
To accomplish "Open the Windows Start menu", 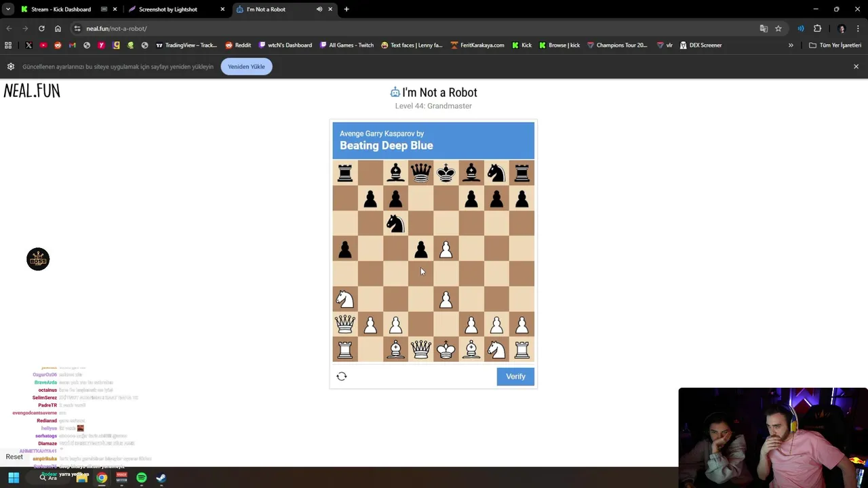I will point(14,478).
